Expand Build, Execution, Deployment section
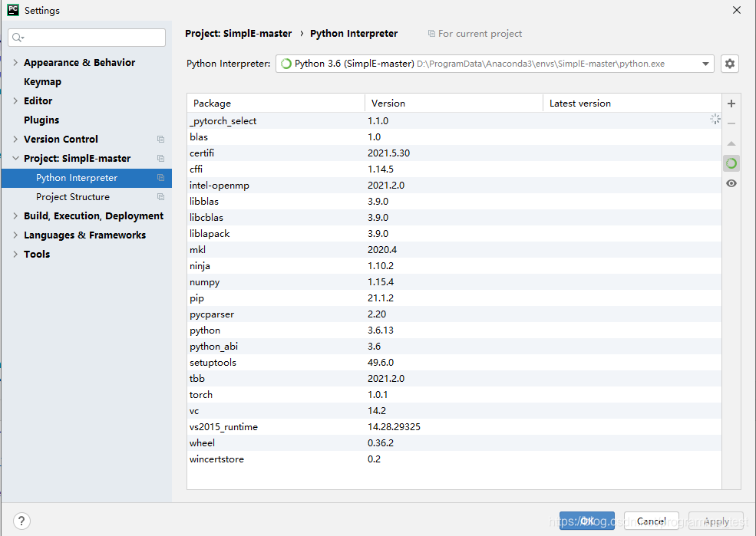This screenshot has width=756, height=536. [15, 215]
